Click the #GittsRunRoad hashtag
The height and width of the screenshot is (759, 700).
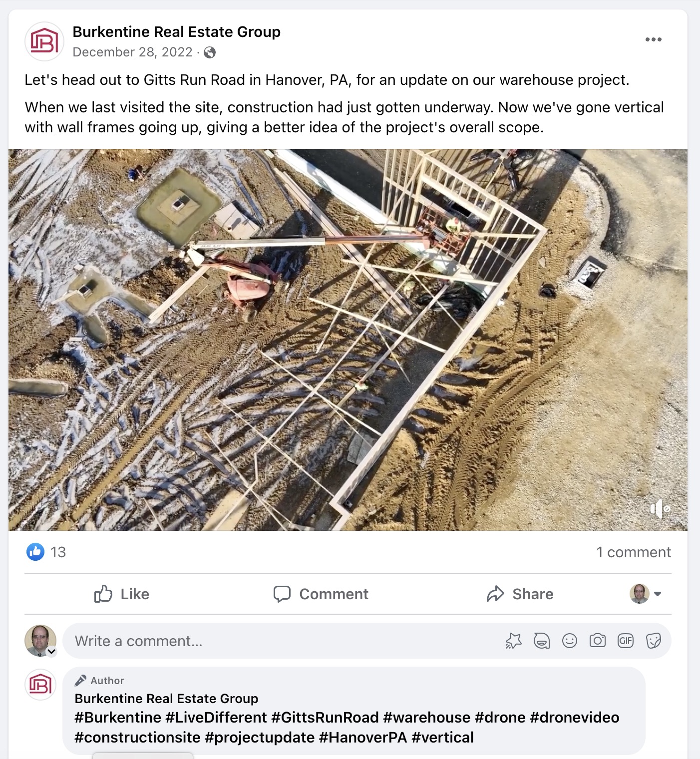click(325, 718)
